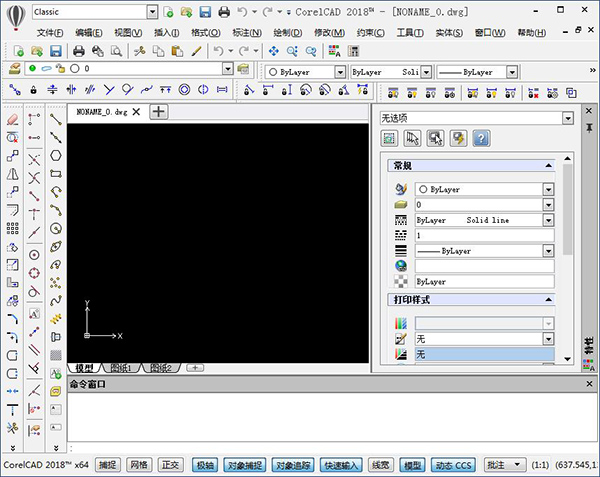Add new drawing tab with plus button
The height and width of the screenshot is (477, 600).
tap(158, 112)
